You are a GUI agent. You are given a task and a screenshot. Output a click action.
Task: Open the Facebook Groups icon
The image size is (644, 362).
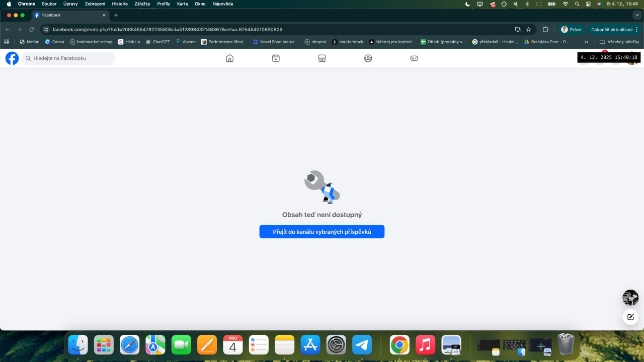[x=368, y=58]
